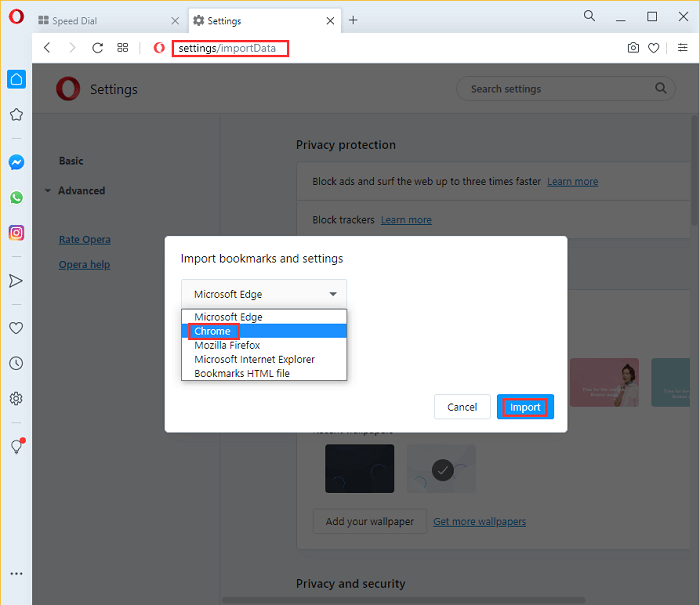Open the Rate Opera link

click(84, 239)
